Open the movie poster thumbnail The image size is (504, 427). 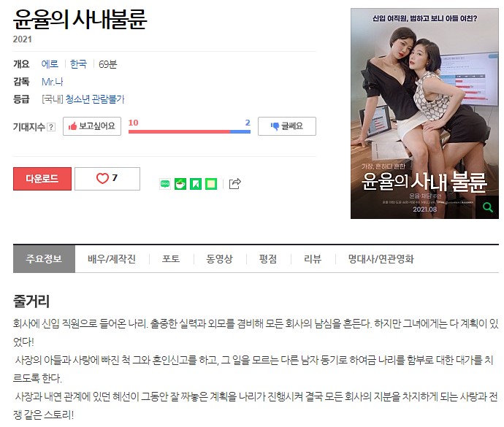tap(424, 113)
